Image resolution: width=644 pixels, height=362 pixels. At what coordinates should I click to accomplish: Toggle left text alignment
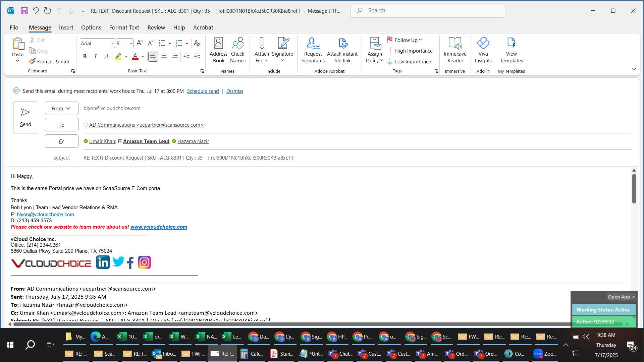(x=153, y=57)
